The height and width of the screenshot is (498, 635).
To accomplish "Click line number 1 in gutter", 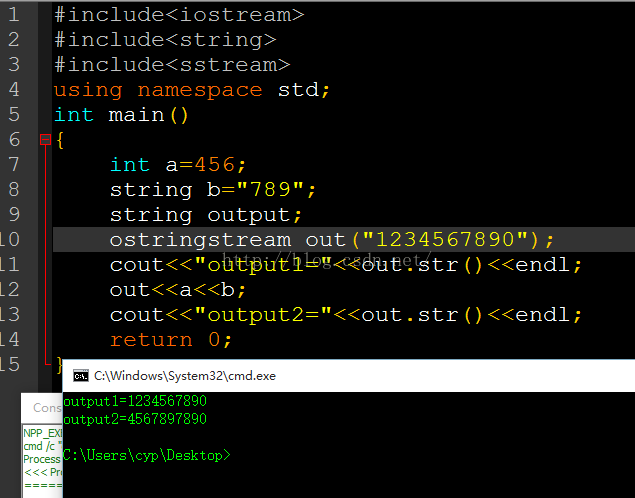I will click(13, 15).
